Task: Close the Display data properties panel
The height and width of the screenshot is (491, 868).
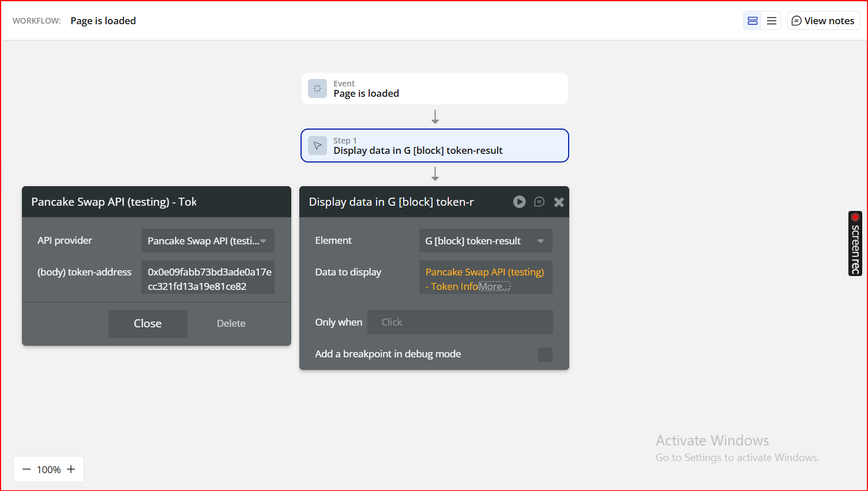Action: 559,202
